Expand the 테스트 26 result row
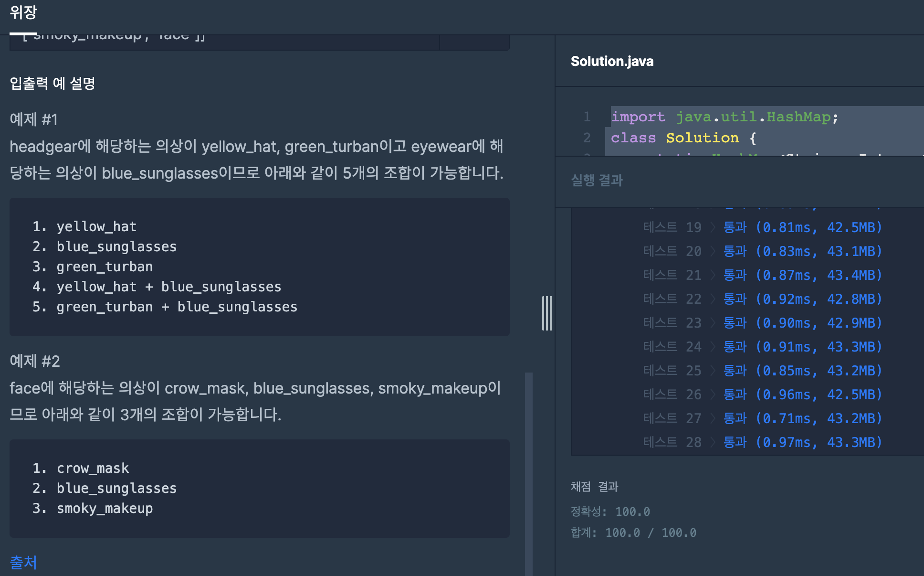This screenshot has height=576, width=924. (x=713, y=395)
